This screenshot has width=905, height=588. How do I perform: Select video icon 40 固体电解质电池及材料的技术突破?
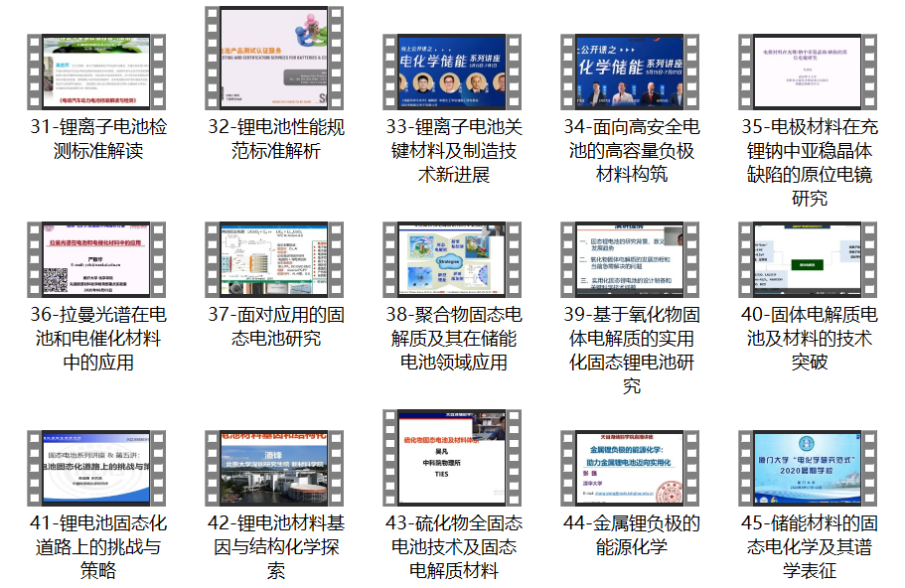(x=808, y=259)
